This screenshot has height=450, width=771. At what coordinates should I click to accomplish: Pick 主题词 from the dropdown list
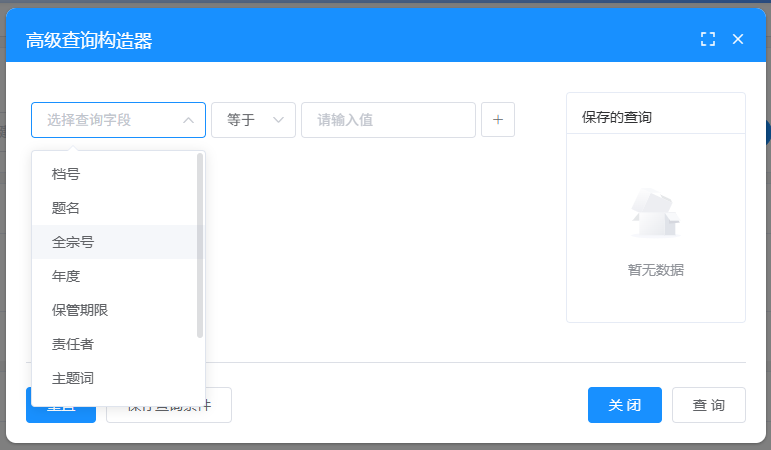click(x=73, y=378)
